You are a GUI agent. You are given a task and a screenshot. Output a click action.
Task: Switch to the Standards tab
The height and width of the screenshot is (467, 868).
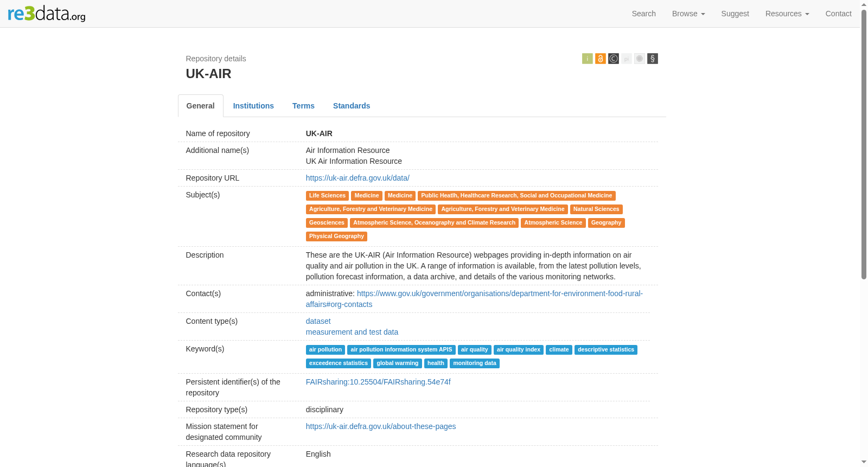[352, 106]
